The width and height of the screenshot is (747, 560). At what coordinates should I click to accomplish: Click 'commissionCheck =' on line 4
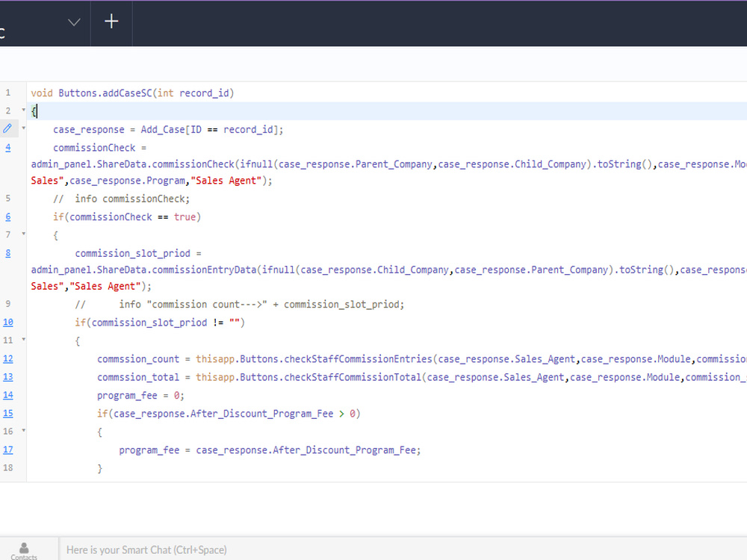pyautogui.click(x=99, y=148)
